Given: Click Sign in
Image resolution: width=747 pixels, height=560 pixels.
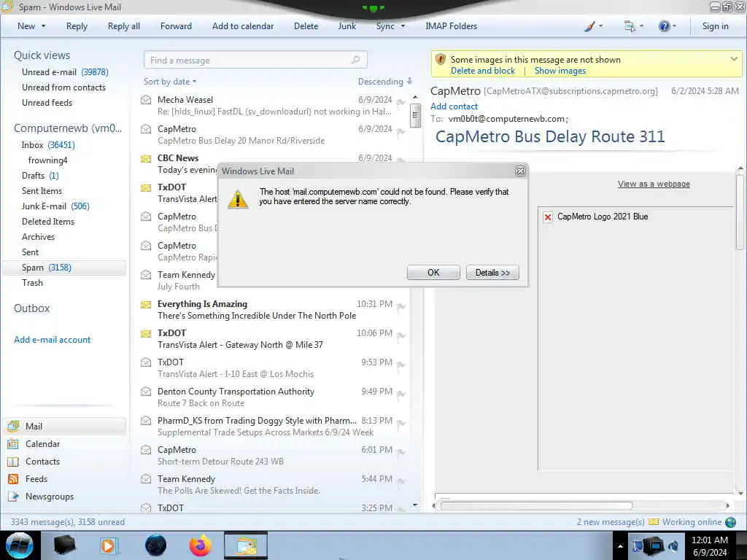Looking at the screenshot, I should coord(715,26).
